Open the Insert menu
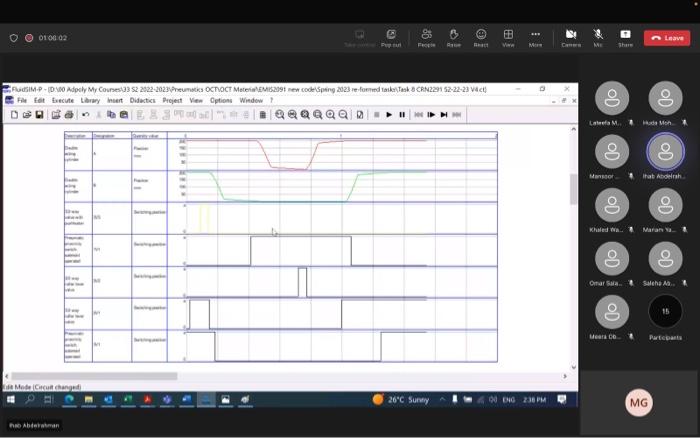Image resolution: width=700 pixels, height=438 pixels. [115, 100]
